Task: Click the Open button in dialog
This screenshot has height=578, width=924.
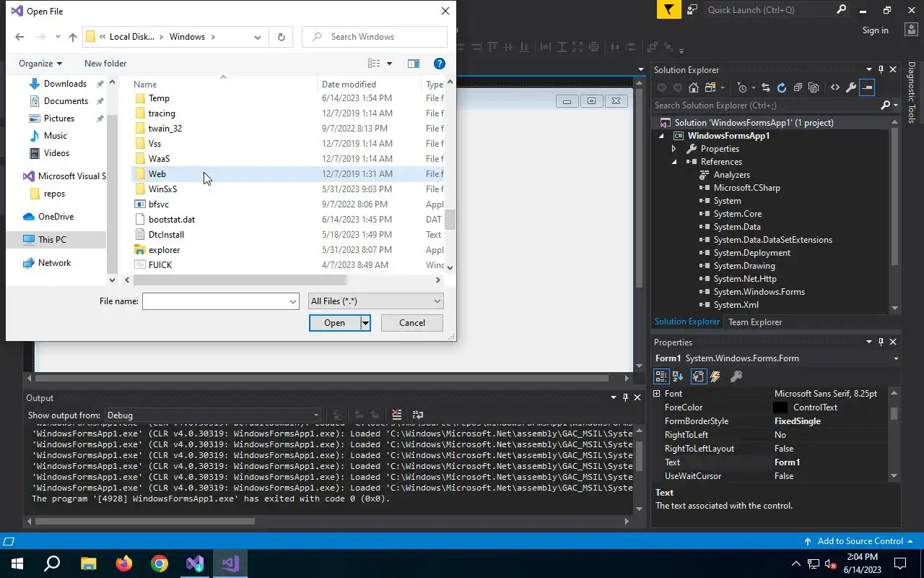Action: tap(334, 323)
